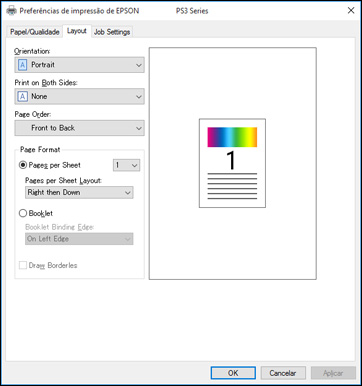Click the Portrait orientation page icon

click(x=22, y=65)
